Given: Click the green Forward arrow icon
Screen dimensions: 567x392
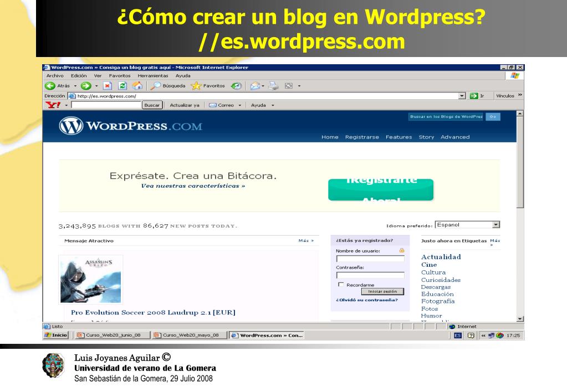Looking at the screenshot, I should (86, 86).
